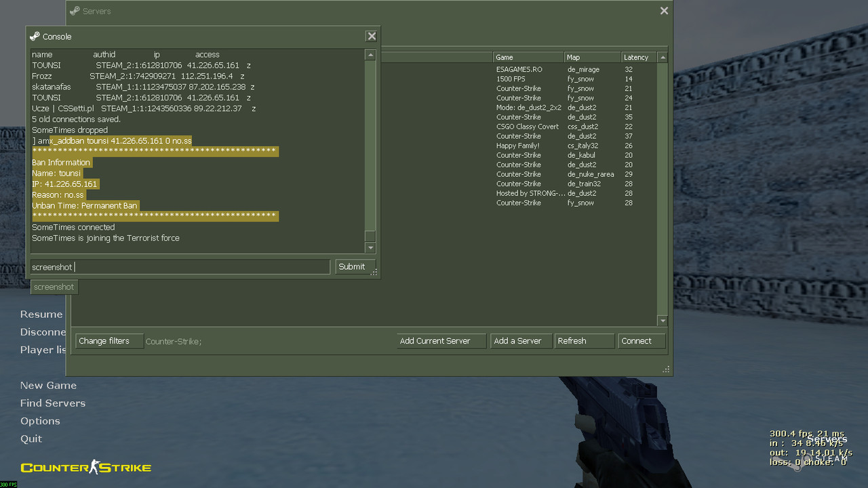Console scrollbar down arrow
This screenshot has width=868, height=488.
pos(370,248)
